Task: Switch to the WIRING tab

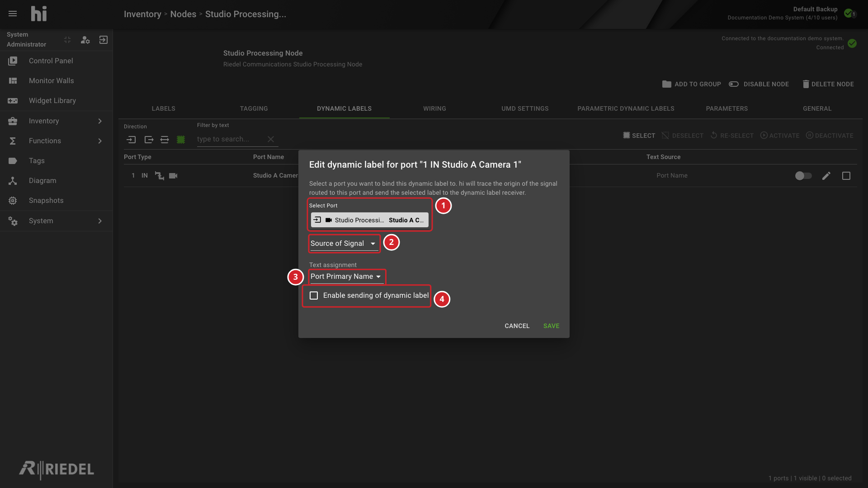Action: point(434,108)
